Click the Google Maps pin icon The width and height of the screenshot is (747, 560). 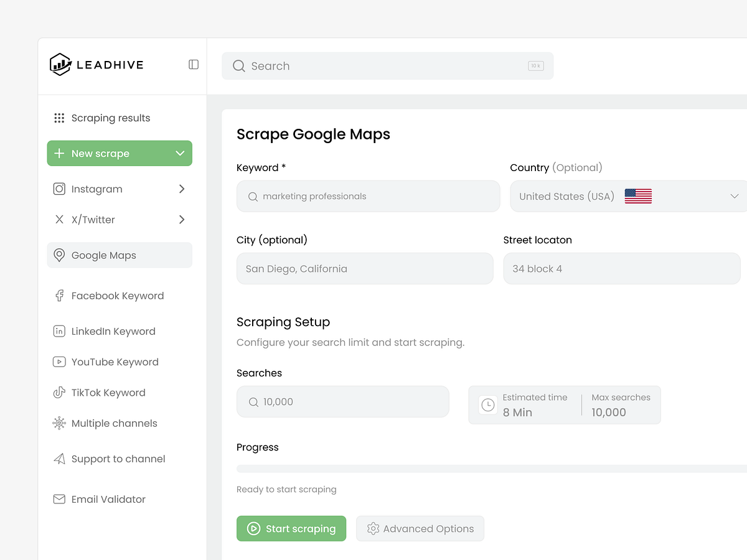pyautogui.click(x=59, y=255)
